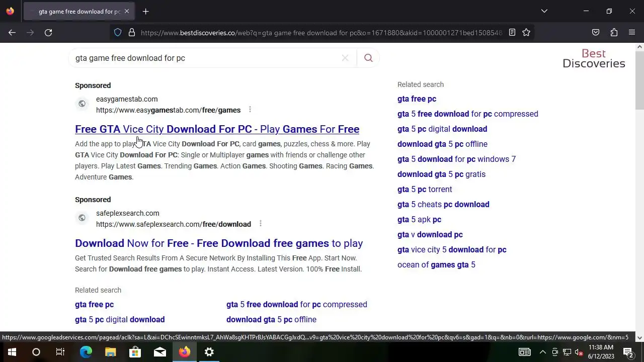Open the touch keyboard tray icon
Viewport: 644px width, 362px height.
coord(525,352)
